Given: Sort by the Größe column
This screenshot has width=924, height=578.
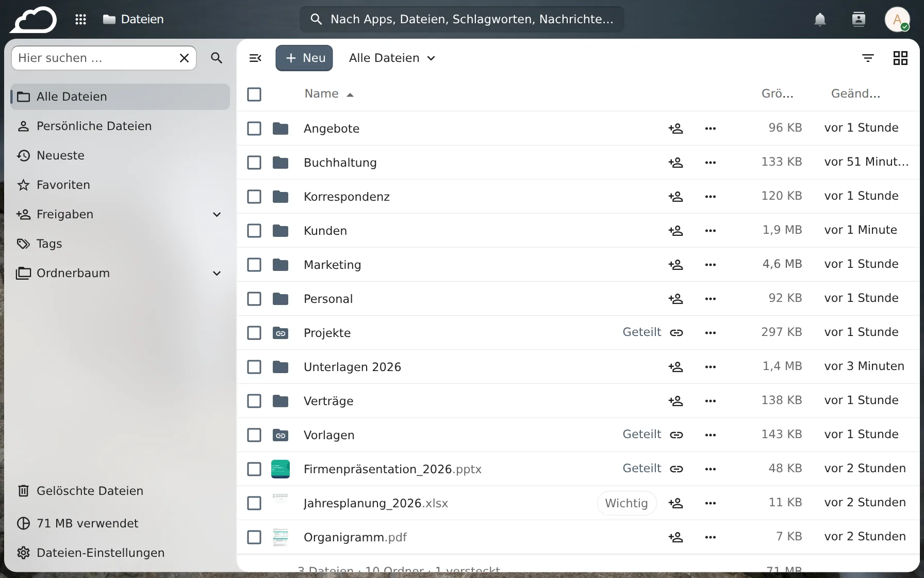Looking at the screenshot, I should click(777, 94).
